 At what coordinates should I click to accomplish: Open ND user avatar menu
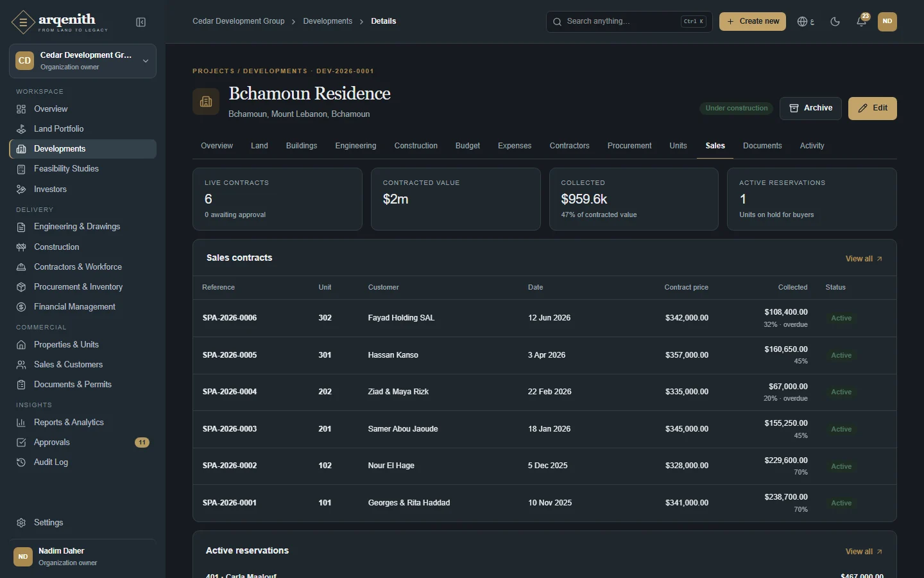click(x=887, y=21)
